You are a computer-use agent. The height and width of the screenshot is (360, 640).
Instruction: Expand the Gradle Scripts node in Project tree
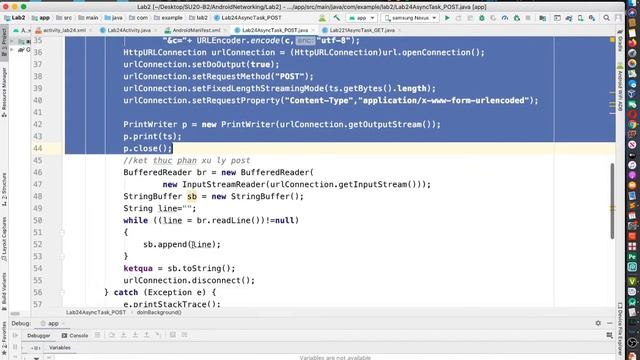pos(12,50)
